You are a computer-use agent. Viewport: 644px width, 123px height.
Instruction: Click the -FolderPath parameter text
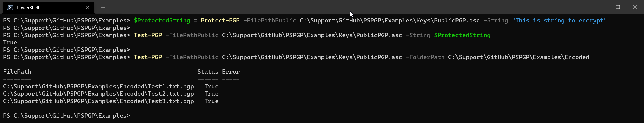coord(425,57)
